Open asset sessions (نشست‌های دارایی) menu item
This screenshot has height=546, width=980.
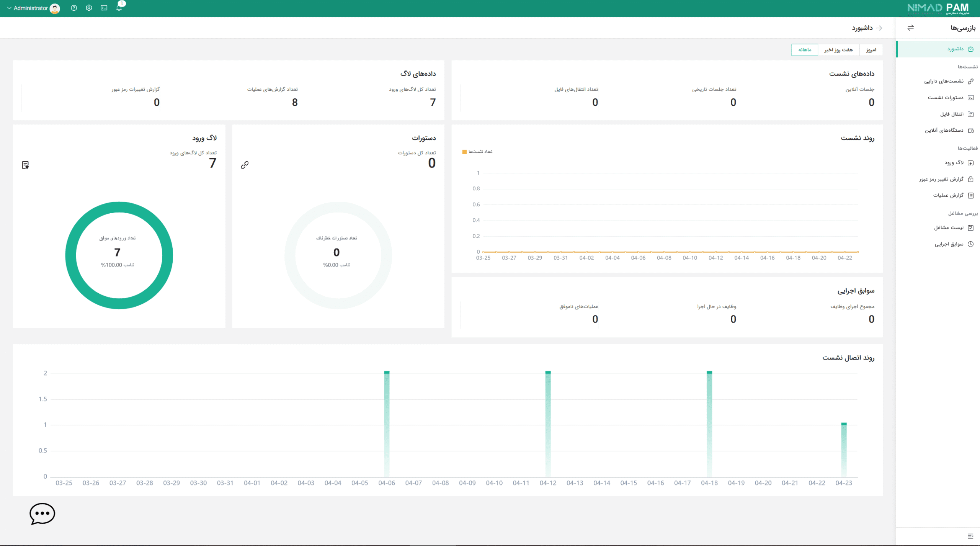click(944, 81)
